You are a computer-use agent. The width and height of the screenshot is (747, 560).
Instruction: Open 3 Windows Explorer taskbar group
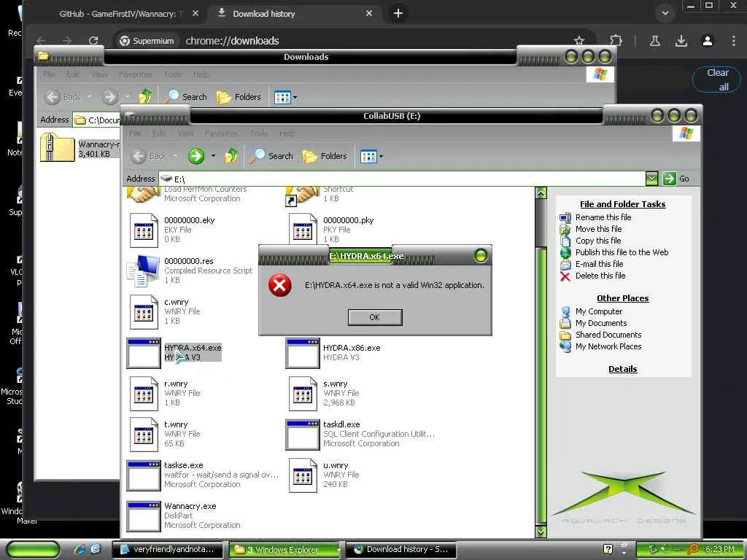click(x=285, y=550)
